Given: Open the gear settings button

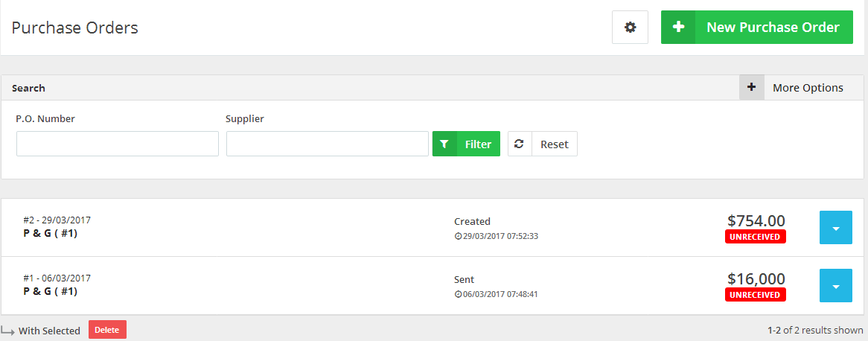Looking at the screenshot, I should click(x=631, y=28).
